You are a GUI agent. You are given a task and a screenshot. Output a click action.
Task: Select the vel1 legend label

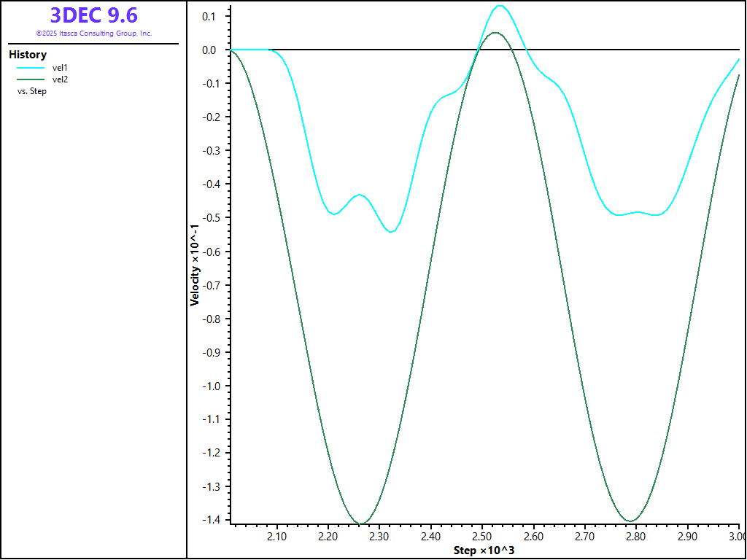pos(60,67)
